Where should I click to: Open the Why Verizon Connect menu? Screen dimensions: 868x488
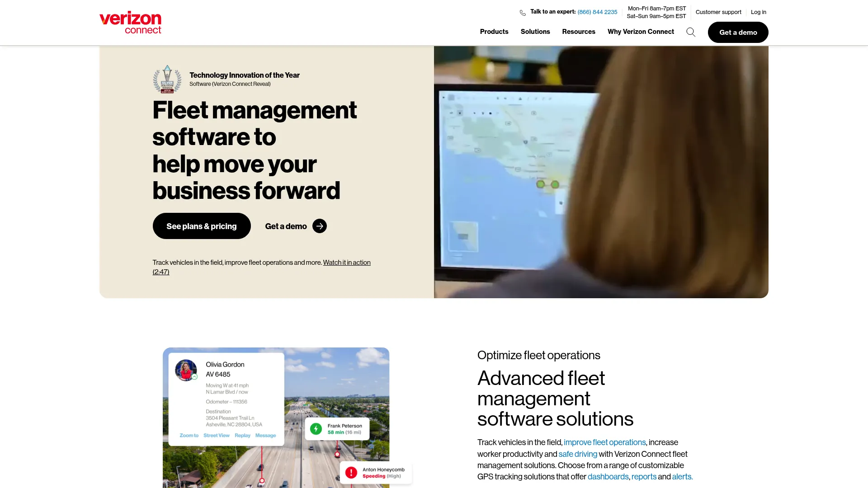point(641,32)
